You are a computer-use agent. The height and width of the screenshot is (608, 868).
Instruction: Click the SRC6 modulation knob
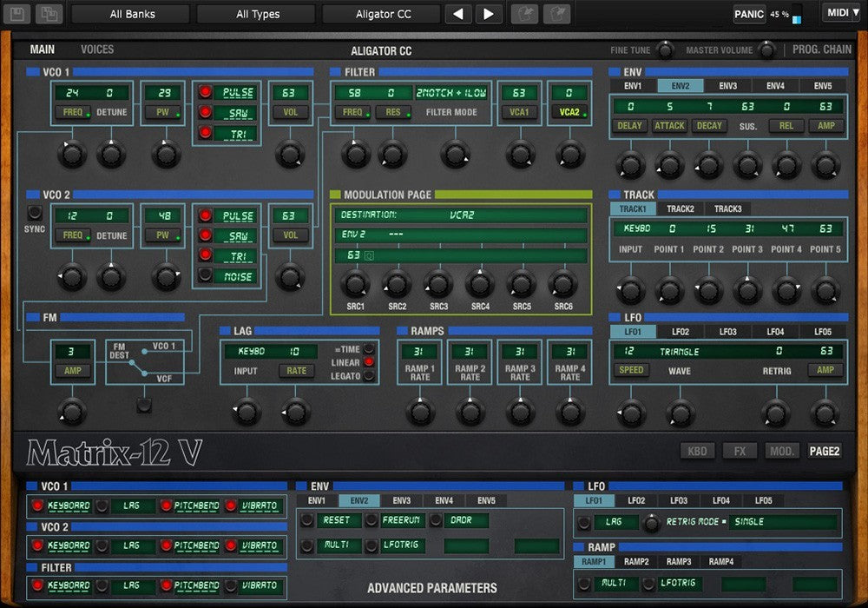tap(563, 284)
